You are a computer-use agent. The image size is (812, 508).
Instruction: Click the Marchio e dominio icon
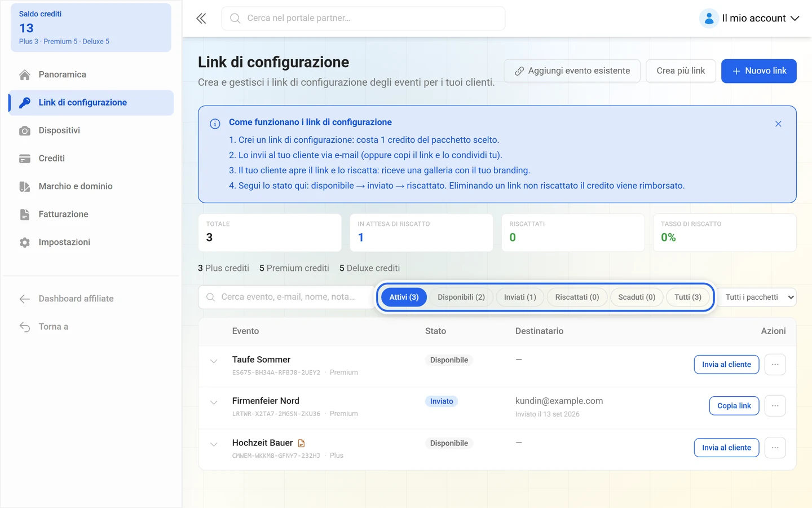coord(25,186)
